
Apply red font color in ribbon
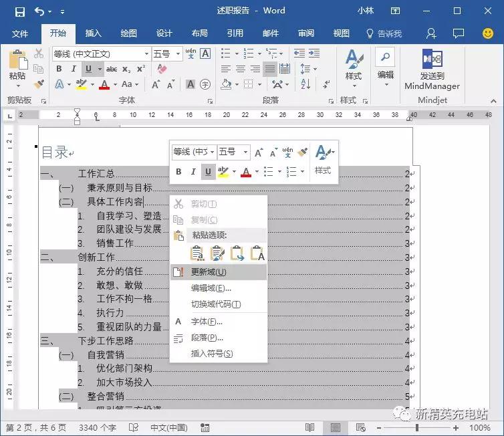(104, 84)
